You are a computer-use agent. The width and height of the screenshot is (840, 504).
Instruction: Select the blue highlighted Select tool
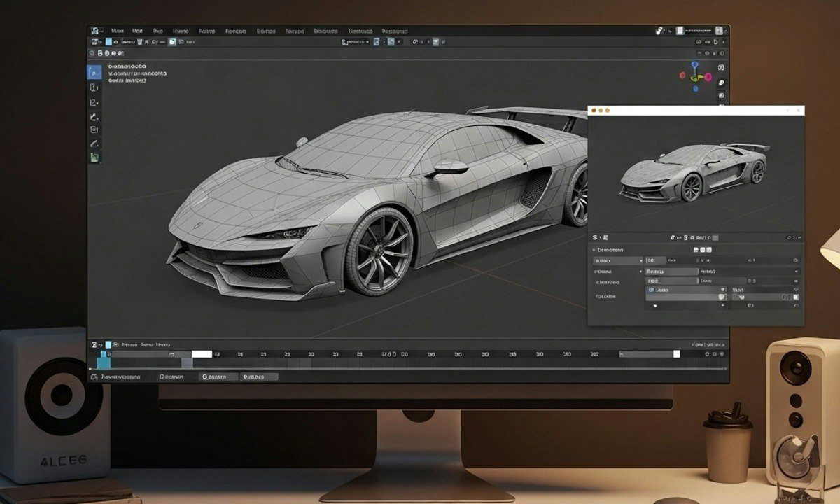tap(94, 72)
